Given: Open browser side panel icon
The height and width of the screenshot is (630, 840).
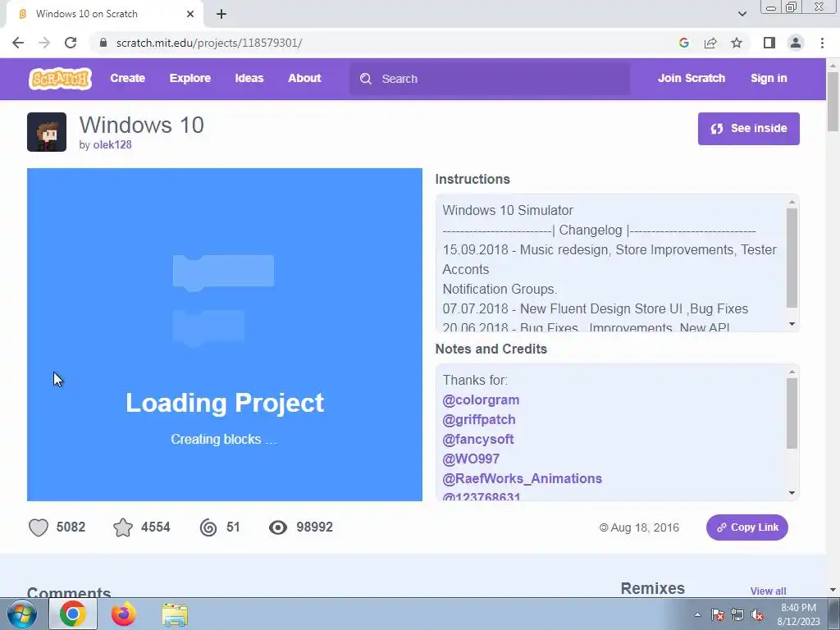Looking at the screenshot, I should (x=769, y=43).
